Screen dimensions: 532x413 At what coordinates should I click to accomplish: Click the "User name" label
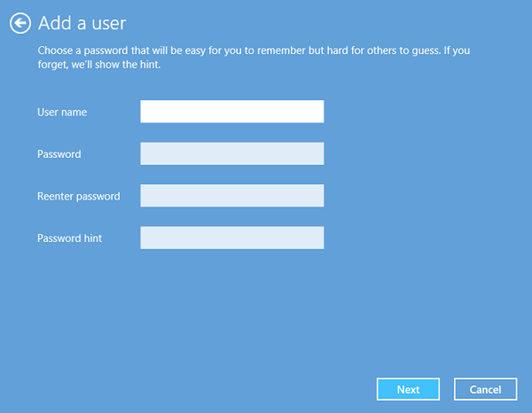coord(62,112)
